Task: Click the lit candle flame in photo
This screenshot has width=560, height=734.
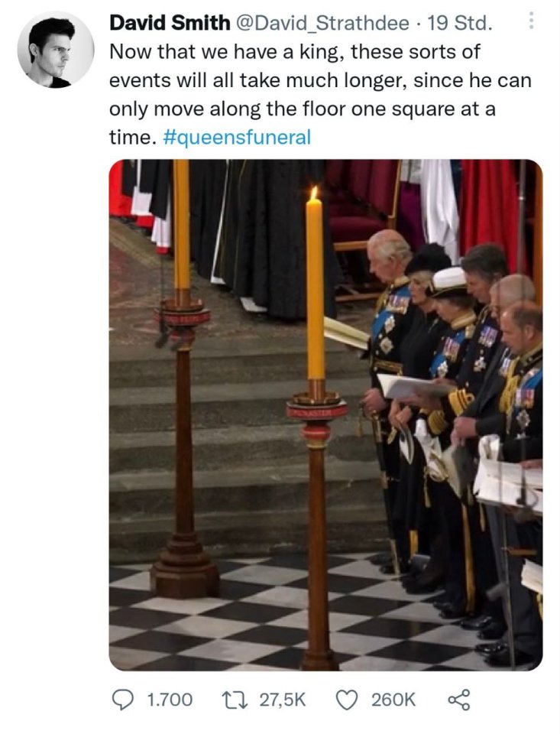Action: 315,193
